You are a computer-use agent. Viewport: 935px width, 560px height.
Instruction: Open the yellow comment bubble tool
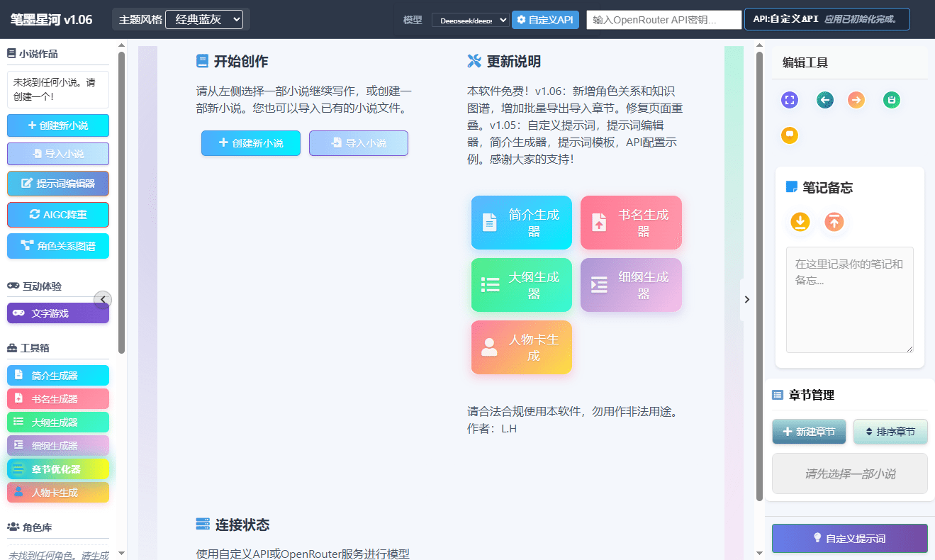click(x=789, y=135)
